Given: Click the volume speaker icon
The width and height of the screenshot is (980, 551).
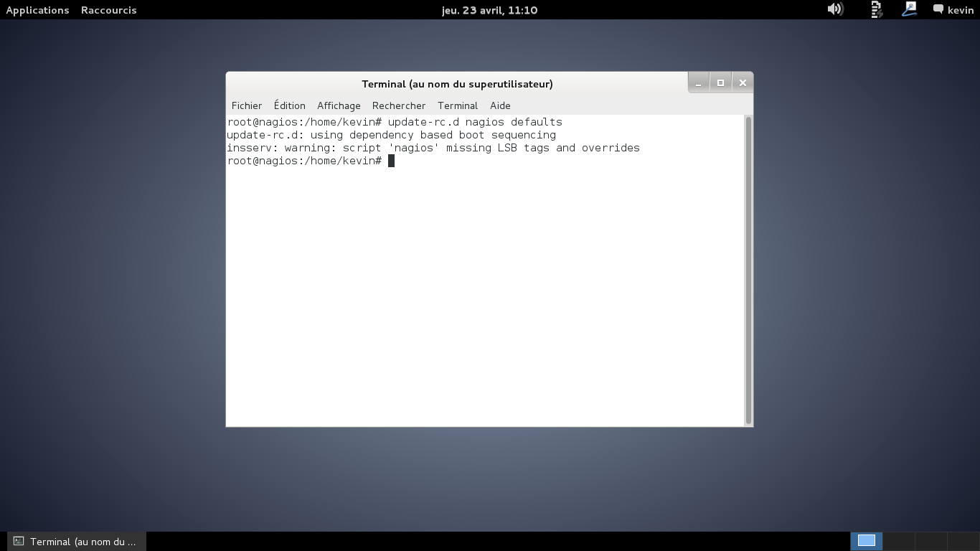Looking at the screenshot, I should point(835,9).
